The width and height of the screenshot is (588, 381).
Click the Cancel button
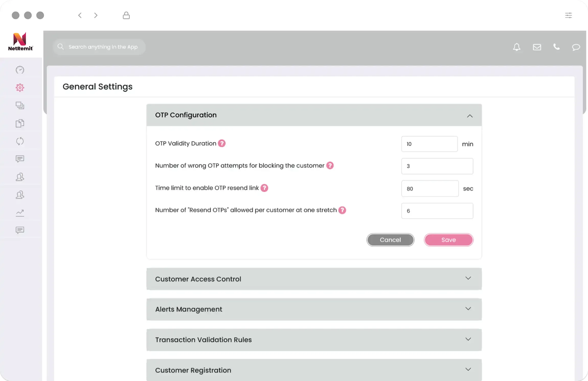pos(390,240)
